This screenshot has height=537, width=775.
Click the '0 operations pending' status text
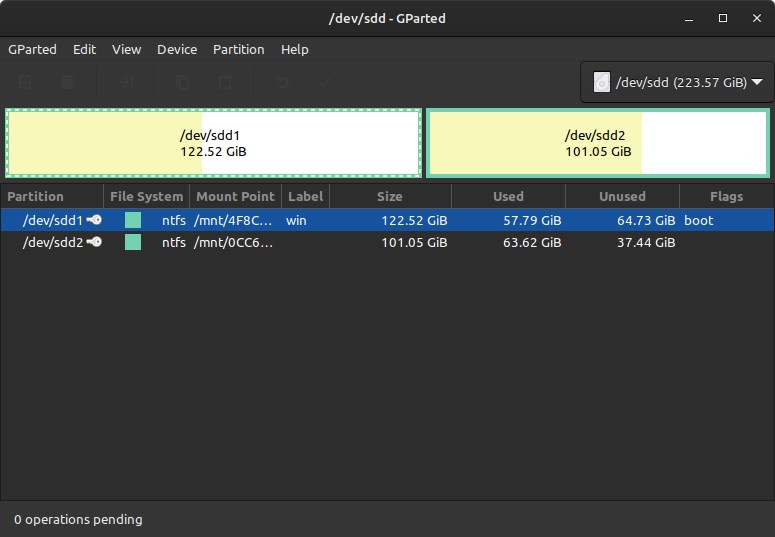pyautogui.click(x=78, y=519)
